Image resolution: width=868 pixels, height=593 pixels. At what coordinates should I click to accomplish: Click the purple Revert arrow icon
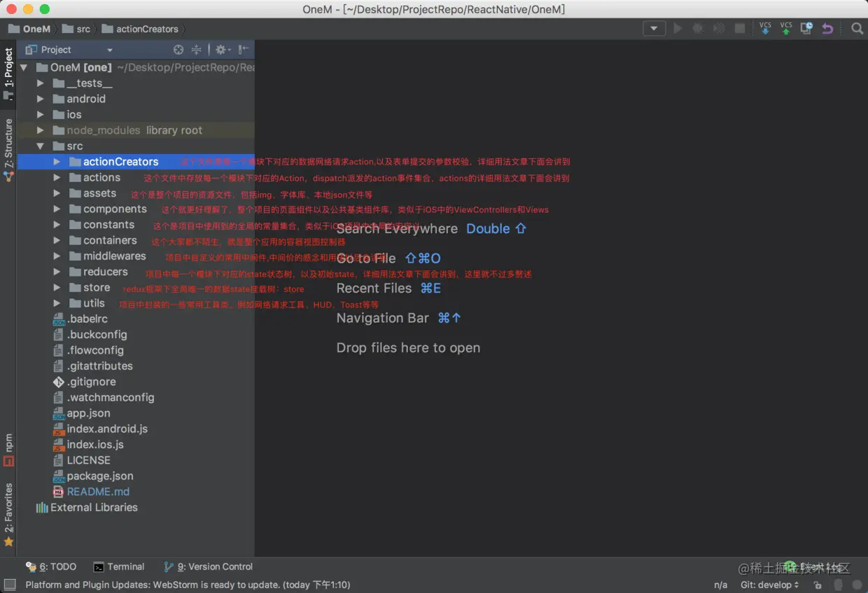tap(827, 29)
